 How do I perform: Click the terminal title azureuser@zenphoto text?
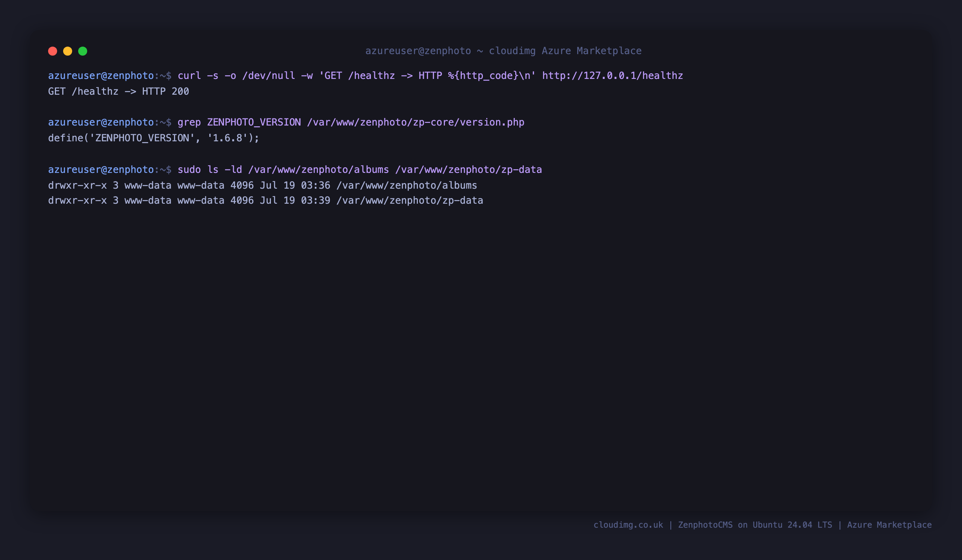(x=418, y=51)
